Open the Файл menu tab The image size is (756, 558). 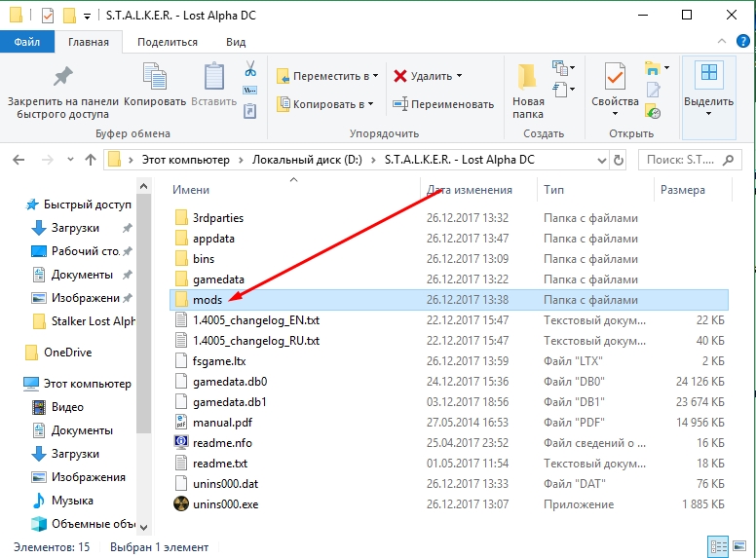pyautogui.click(x=27, y=42)
